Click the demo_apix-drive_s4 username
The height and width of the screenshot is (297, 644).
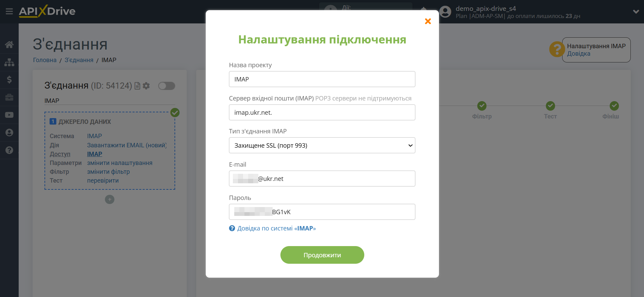(485, 8)
